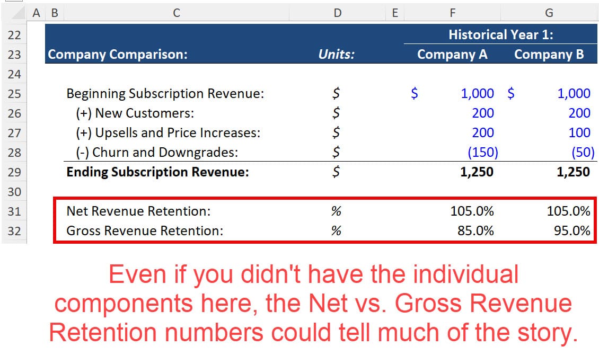This screenshot has height=364, width=599.
Task: Select row 22 header
Action: (14, 34)
